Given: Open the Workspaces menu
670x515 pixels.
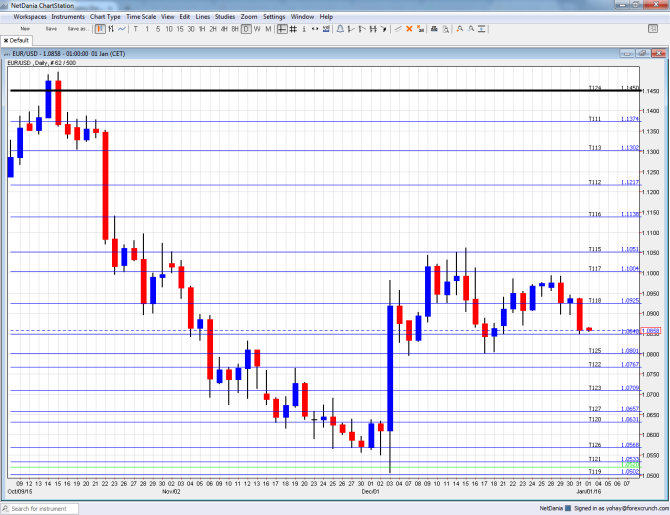Looking at the screenshot, I should click(30, 17).
